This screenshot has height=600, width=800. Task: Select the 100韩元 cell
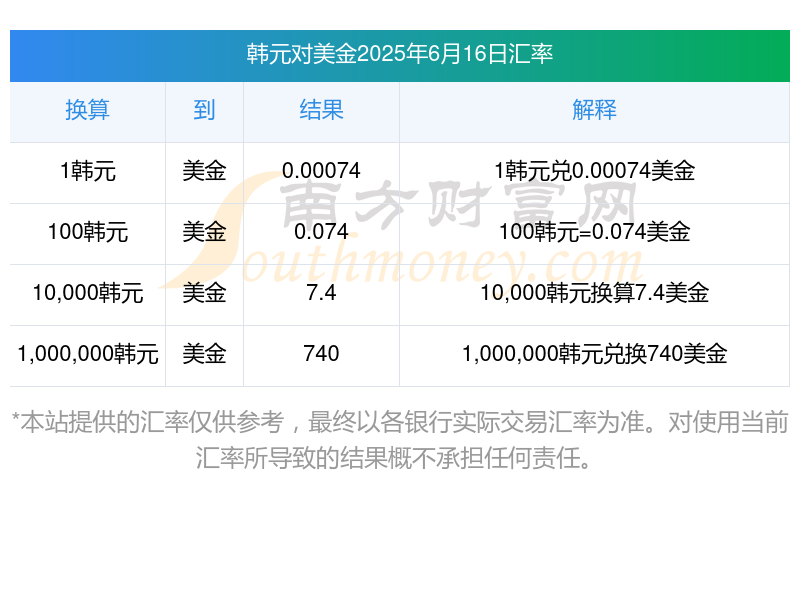[87, 232]
